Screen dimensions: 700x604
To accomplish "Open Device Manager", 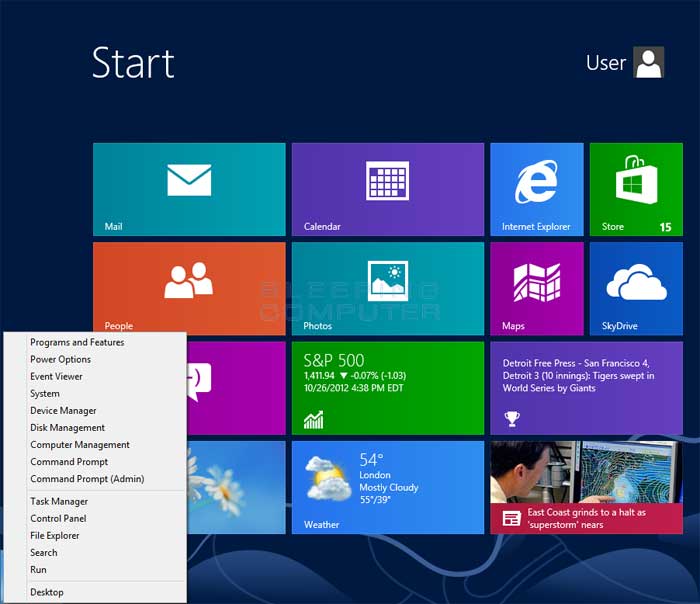I will [x=63, y=411].
